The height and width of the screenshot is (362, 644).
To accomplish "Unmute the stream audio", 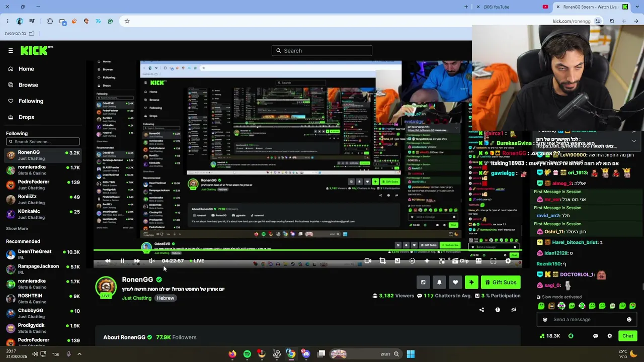I will (151, 261).
